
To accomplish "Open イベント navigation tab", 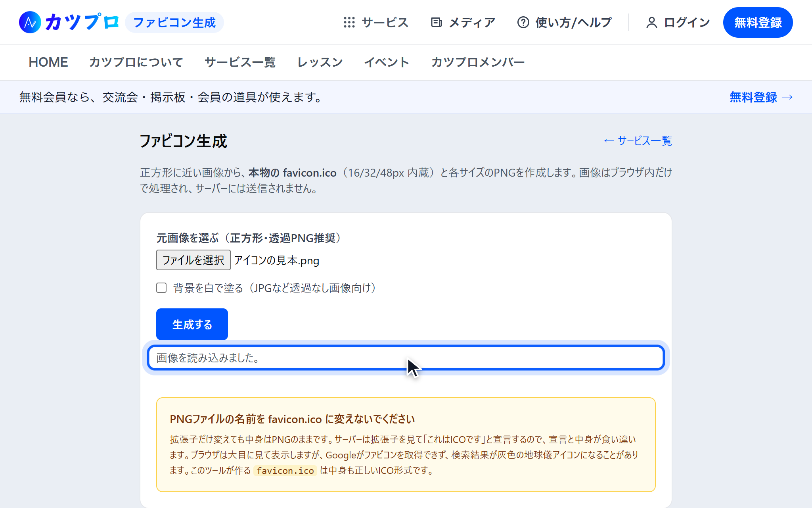I will (x=387, y=62).
